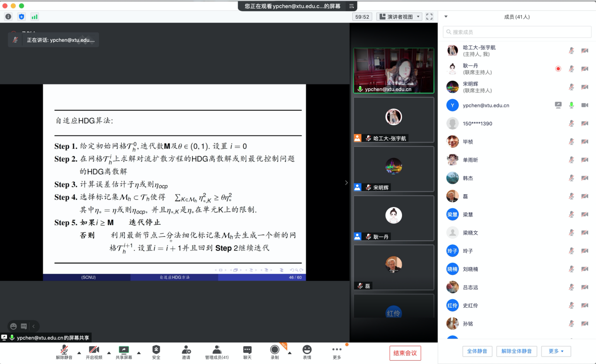
Task: Open 管理成员(41) in the toolbar
Action: (217, 350)
